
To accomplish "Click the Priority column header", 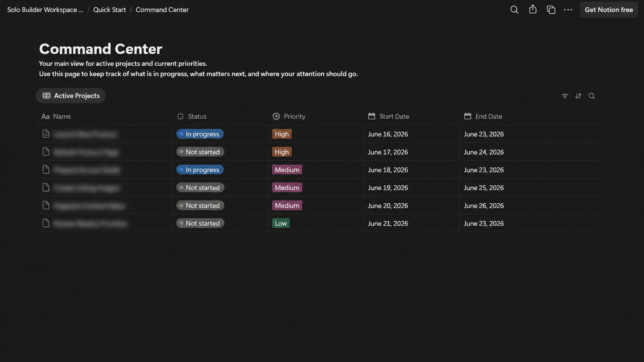I will click(289, 116).
